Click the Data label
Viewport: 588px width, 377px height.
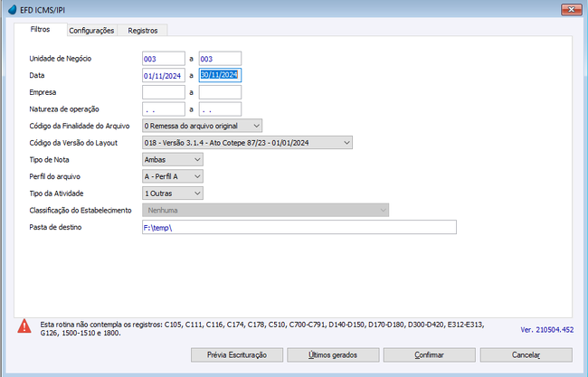tap(37, 75)
